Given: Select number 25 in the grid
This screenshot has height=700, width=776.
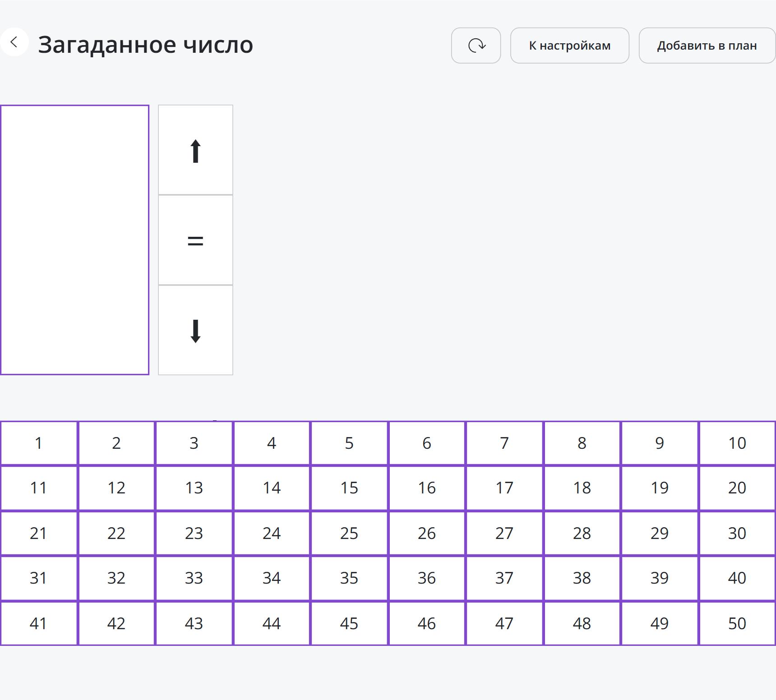Looking at the screenshot, I should coord(349,533).
